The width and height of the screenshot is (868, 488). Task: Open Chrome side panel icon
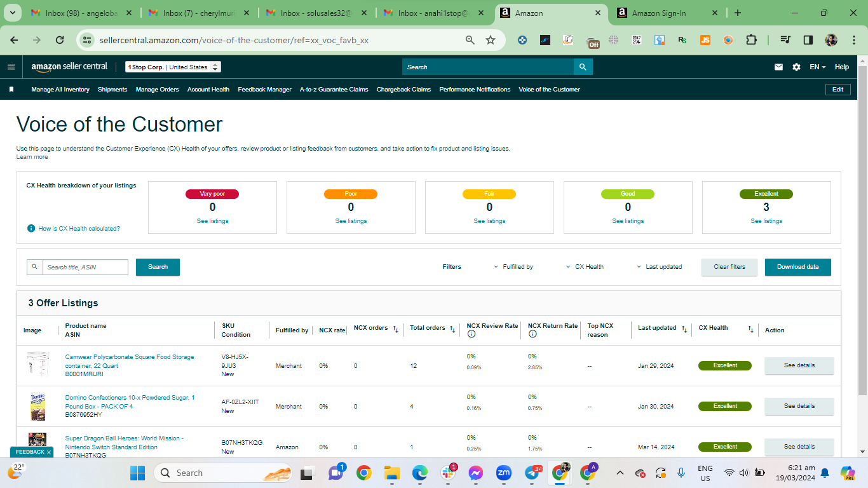pyautogui.click(x=808, y=40)
